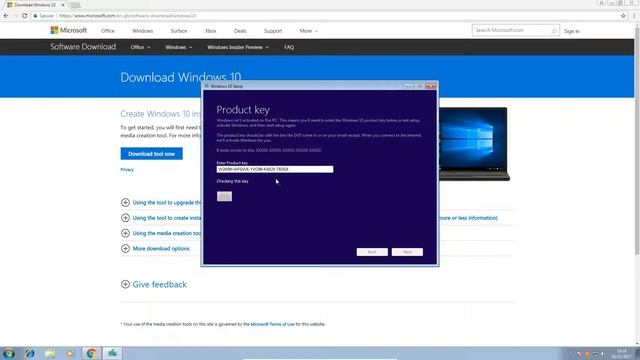The image size is (640, 360).
Task: Open the Microsoft Terms of Use link
Action: tap(272, 324)
